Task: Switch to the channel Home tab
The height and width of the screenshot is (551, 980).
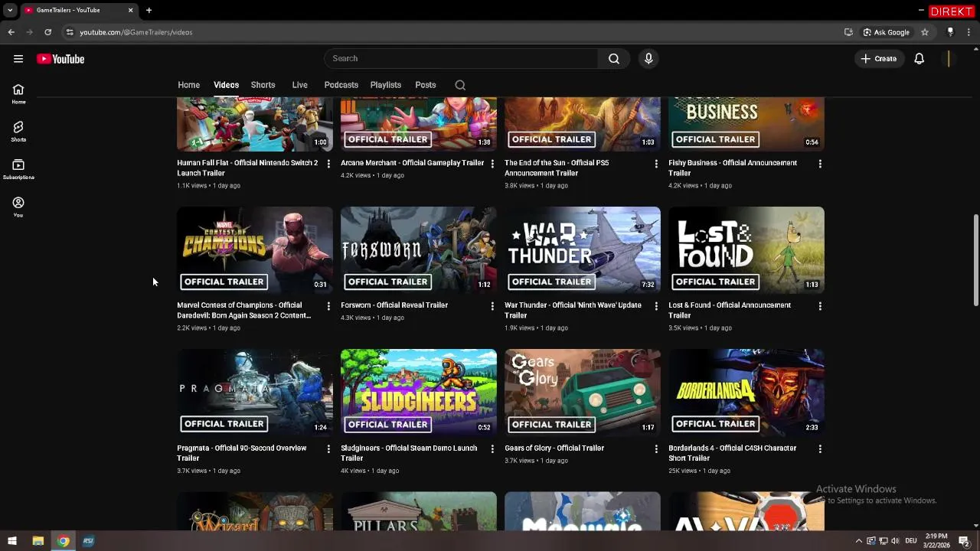Action: click(x=188, y=85)
